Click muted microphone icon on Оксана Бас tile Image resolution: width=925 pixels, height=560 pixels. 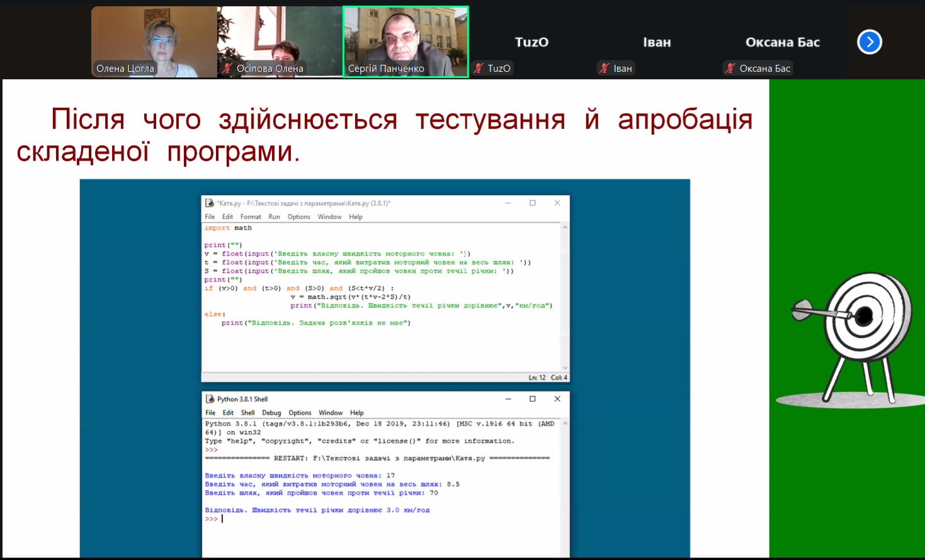(730, 68)
